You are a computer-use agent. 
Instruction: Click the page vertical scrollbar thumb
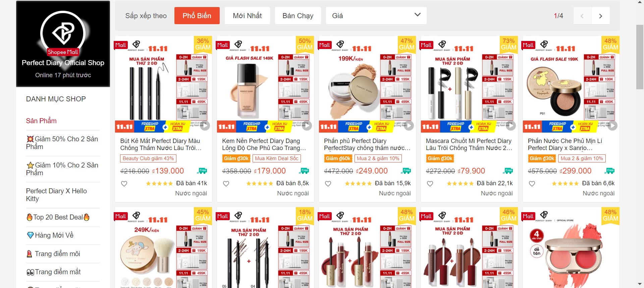(x=640, y=57)
